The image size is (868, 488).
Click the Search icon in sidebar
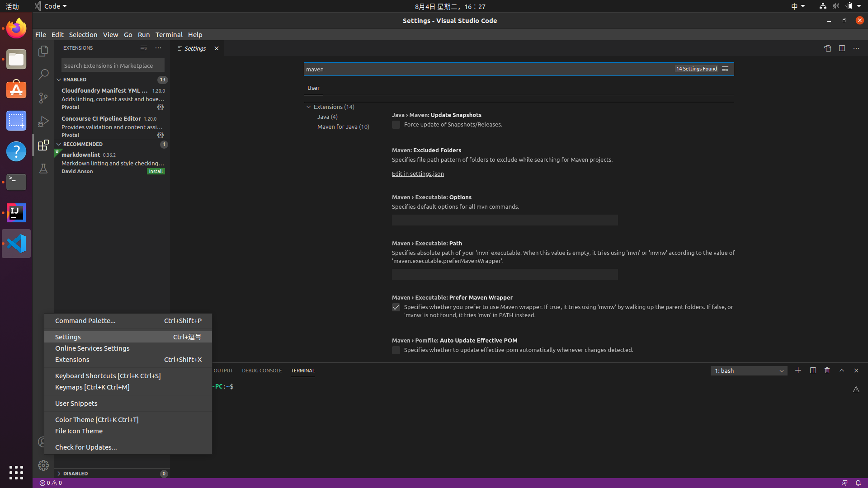[x=43, y=74]
